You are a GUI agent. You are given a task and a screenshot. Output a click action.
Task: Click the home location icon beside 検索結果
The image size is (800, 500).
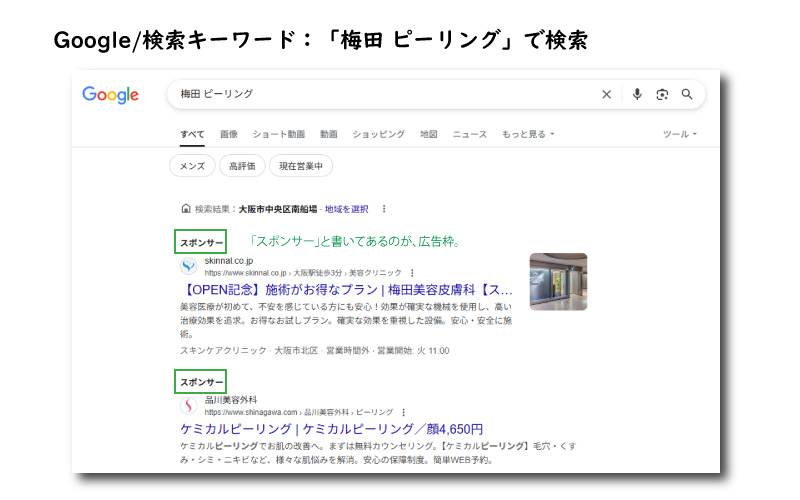point(186,209)
